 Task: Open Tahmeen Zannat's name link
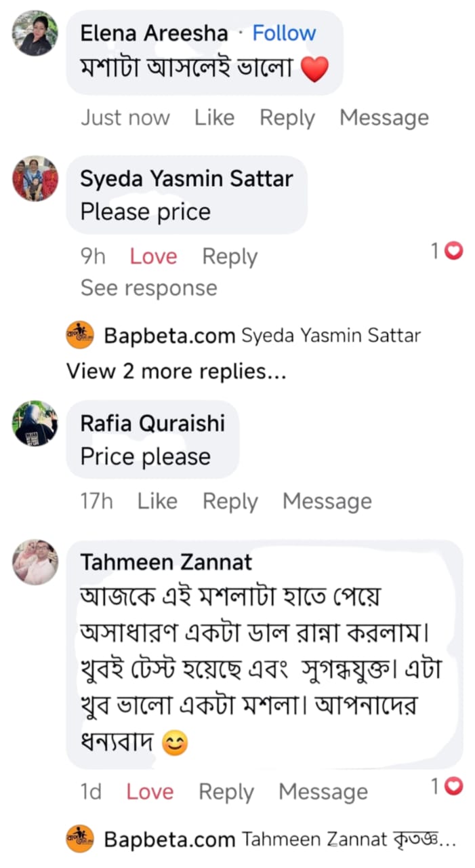click(x=166, y=562)
